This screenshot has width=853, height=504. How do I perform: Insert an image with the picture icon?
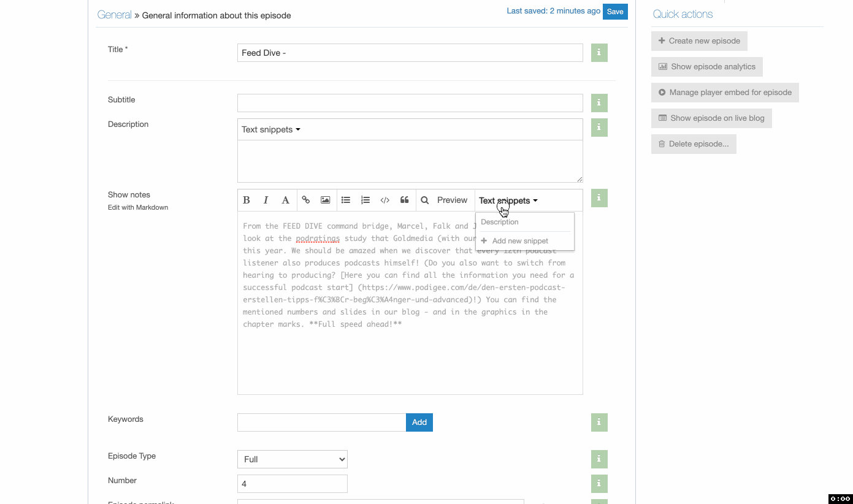point(326,200)
